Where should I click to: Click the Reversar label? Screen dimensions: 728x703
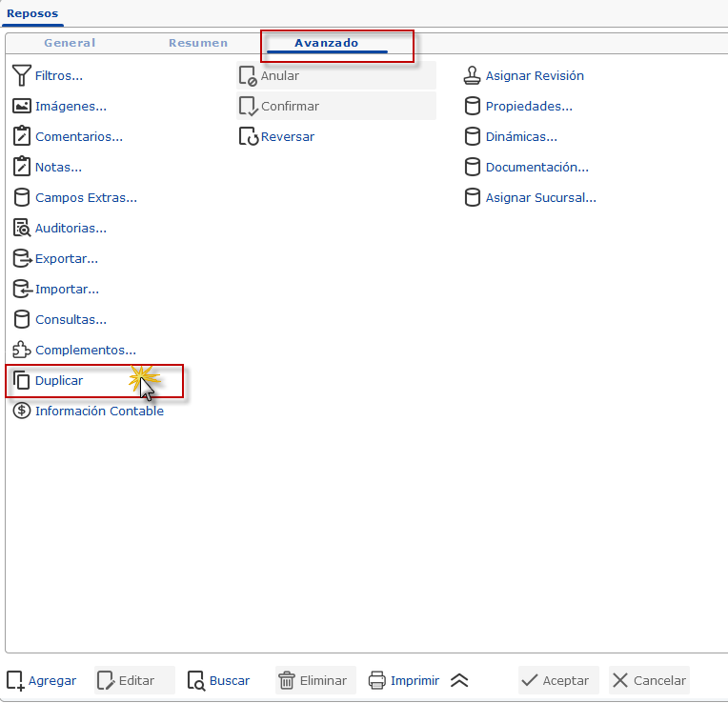point(288,137)
